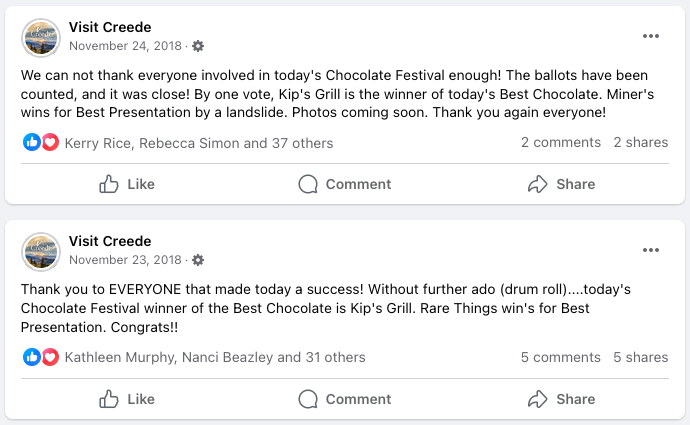
Task: Click the gear audience icon beside November 24, 2018
Action: pos(198,46)
